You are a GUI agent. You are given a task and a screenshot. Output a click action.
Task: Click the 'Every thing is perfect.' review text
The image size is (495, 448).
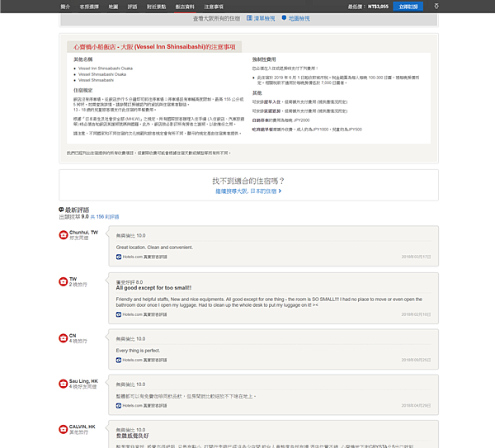coord(138,351)
